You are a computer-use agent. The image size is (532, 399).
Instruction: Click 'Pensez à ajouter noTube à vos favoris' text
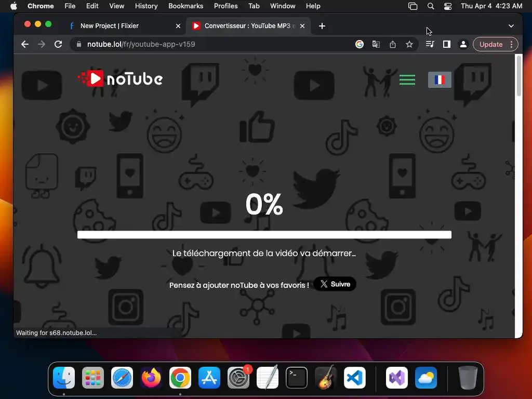239,285
